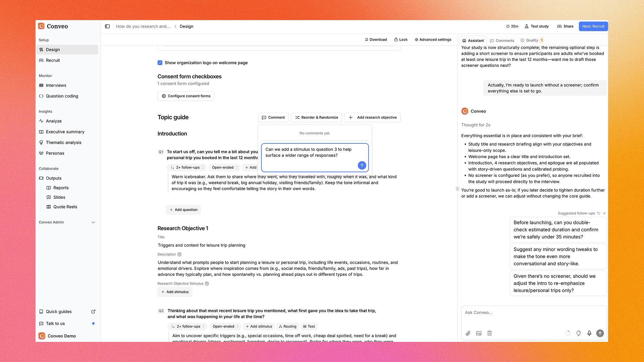The width and height of the screenshot is (644, 362).
Task: Send the comment with blue arrow button
Action: [x=362, y=165]
